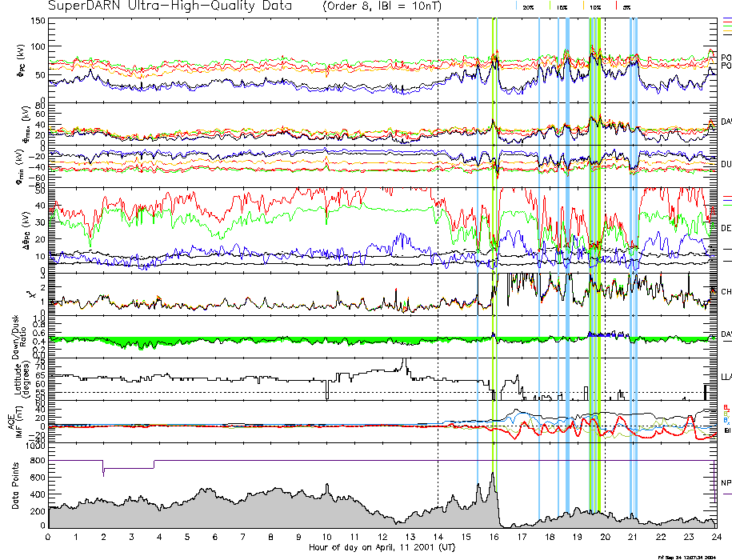Click the ACE IMF (nT) axis label
Image resolution: width=732 pixels, height=560 pixels.
(28, 422)
